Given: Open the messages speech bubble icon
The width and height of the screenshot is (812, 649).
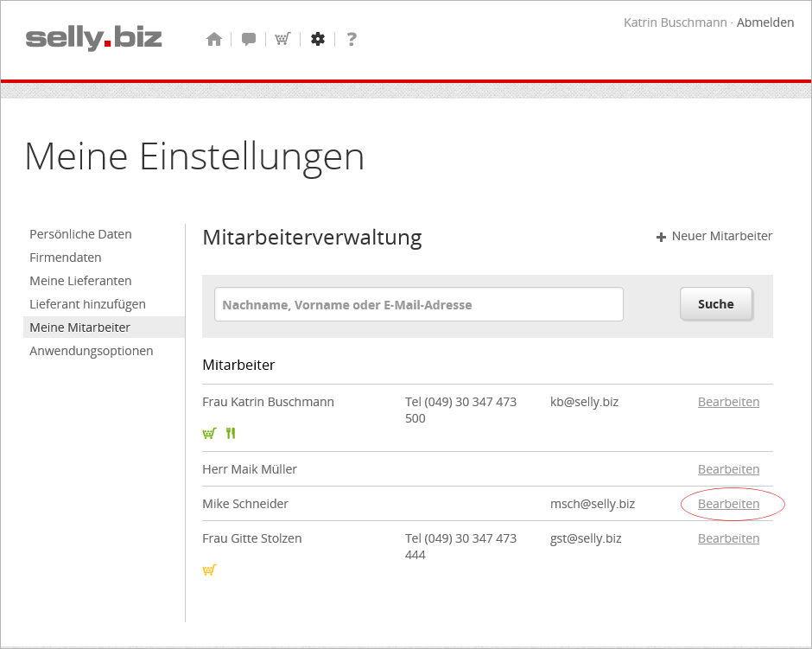Looking at the screenshot, I should tap(249, 39).
